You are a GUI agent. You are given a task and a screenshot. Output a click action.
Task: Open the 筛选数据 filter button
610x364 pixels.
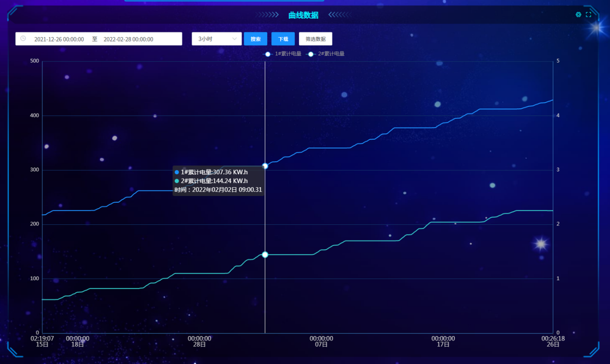315,39
